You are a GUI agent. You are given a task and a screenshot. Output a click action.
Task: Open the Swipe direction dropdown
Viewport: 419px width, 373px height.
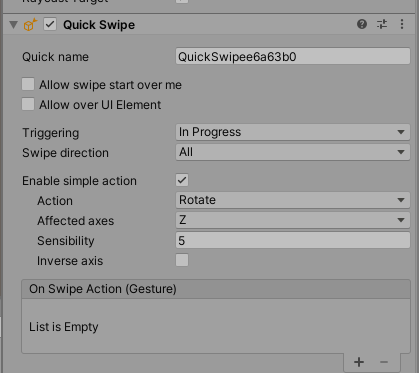(293, 152)
